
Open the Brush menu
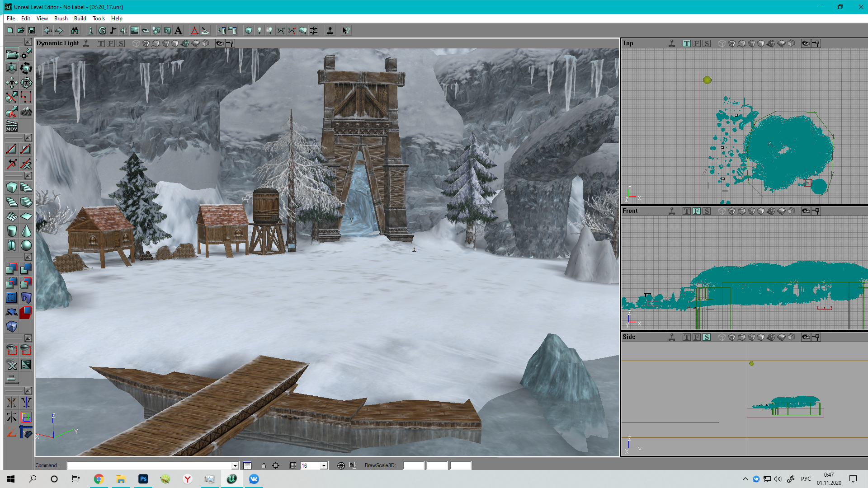click(61, 19)
